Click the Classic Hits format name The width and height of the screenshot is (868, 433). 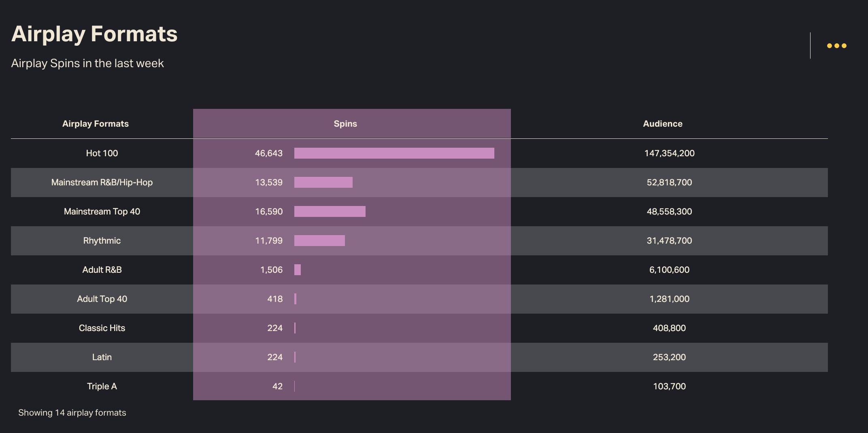tap(102, 328)
